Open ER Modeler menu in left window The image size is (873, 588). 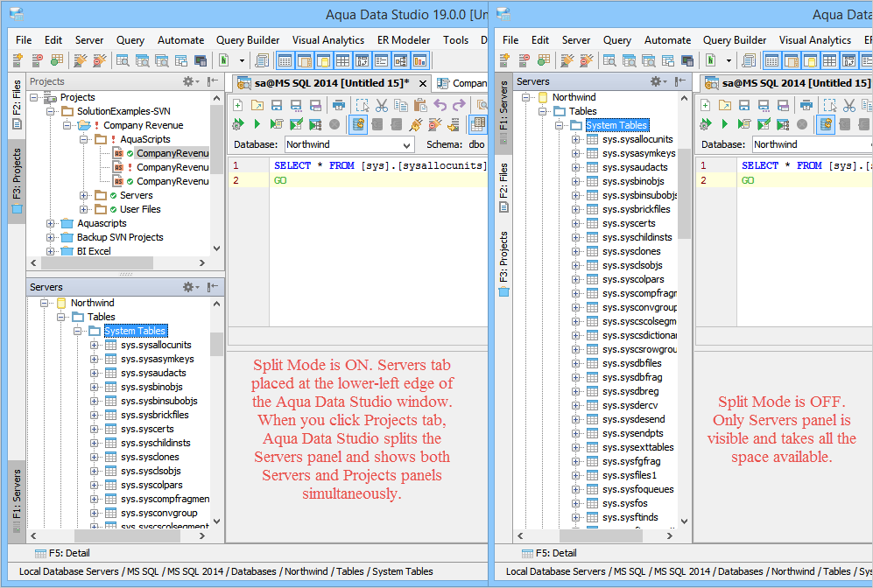click(404, 40)
